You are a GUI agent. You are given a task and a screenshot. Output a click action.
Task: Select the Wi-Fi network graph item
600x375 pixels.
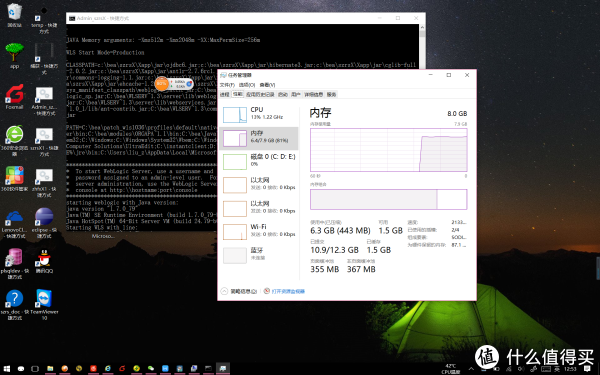point(259,231)
